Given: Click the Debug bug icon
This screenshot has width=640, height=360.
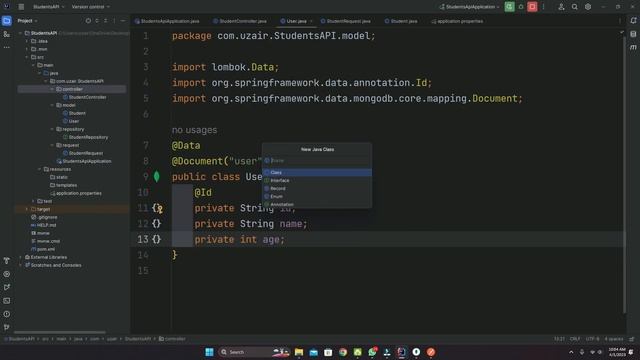Looking at the screenshot, I should pos(521,7).
